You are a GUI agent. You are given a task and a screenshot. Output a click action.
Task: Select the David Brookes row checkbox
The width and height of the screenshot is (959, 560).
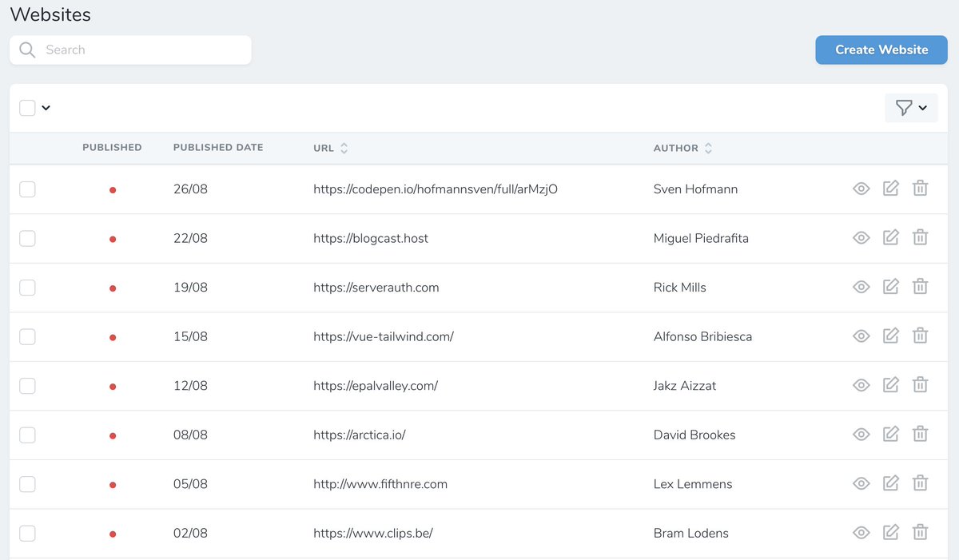tap(27, 435)
